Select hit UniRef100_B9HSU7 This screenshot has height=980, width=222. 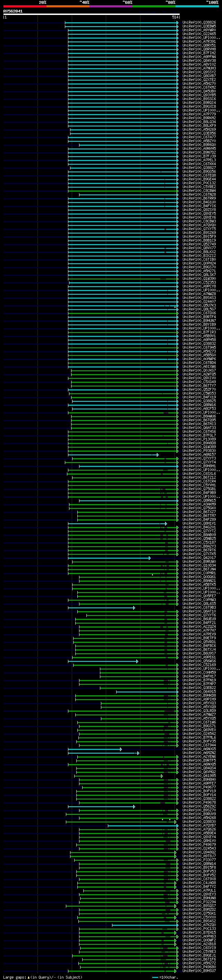point(199,971)
